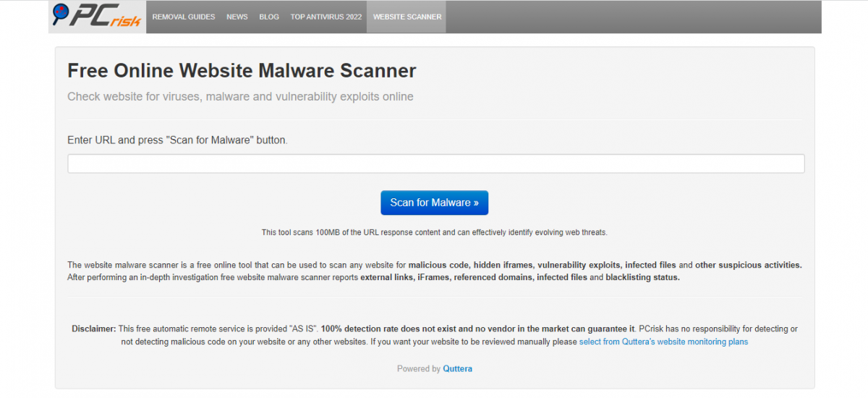868x398 pixels.
Task: Click the 100MB scan limit note
Action: click(x=434, y=232)
